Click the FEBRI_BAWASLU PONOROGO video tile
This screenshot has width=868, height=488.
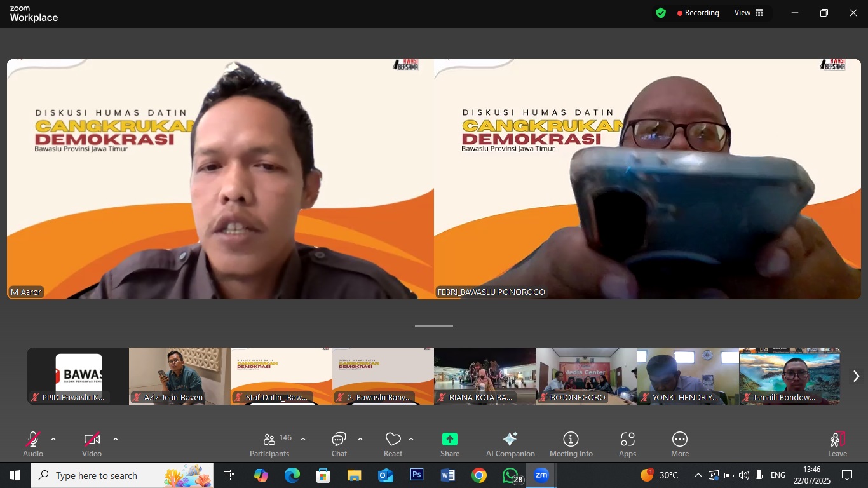[x=648, y=179]
